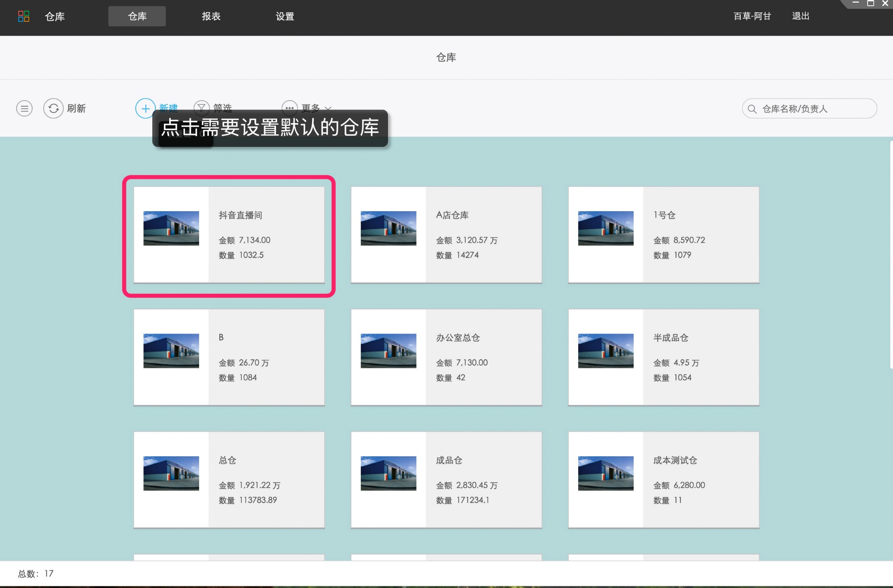
Task: Click the amount 4.95 万 value
Action: [x=687, y=363]
